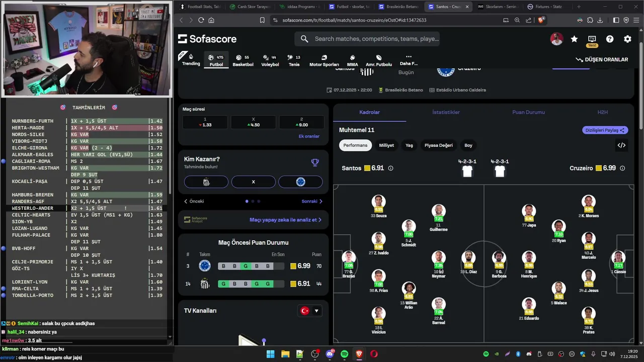
Task: Select the Voleybol sport icon
Action: pyautogui.click(x=270, y=60)
